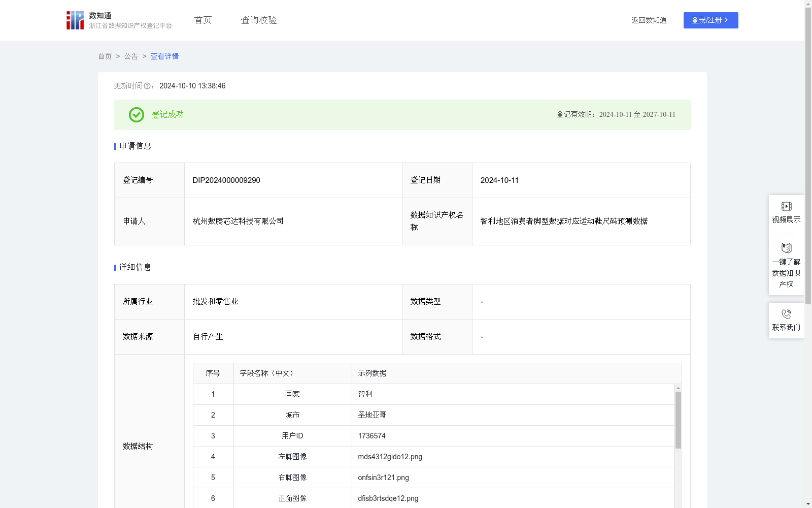Screen dimensions: 812x508
Task: Click the help icon beside 更新时间
Action: 147,86
